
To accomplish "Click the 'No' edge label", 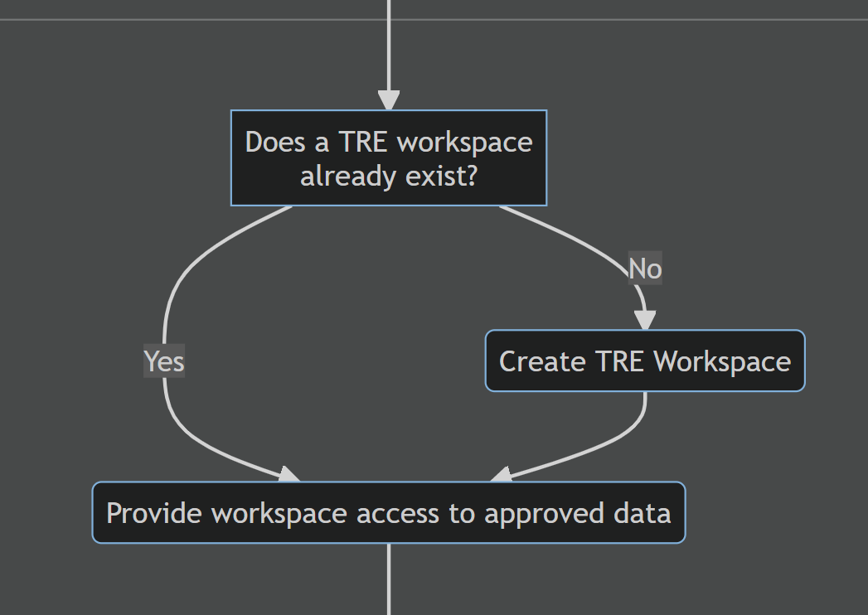I will (x=645, y=268).
